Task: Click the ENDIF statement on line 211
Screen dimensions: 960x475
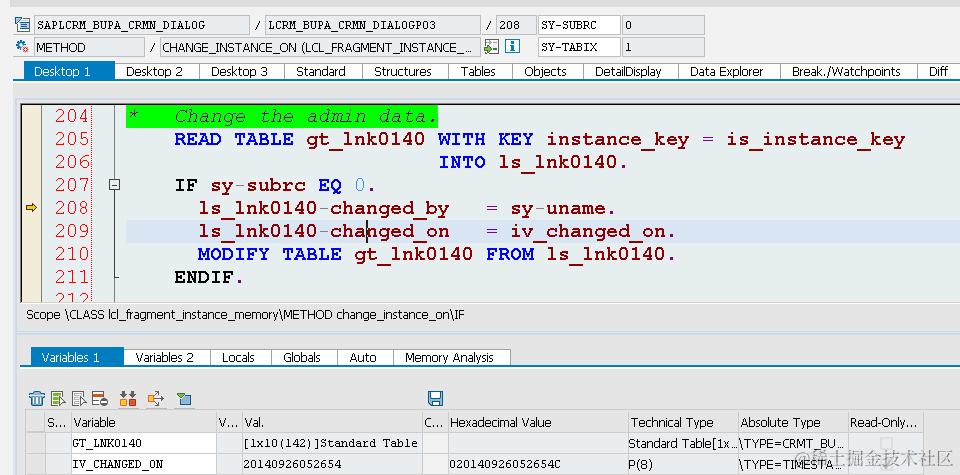Action: click(208, 277)
